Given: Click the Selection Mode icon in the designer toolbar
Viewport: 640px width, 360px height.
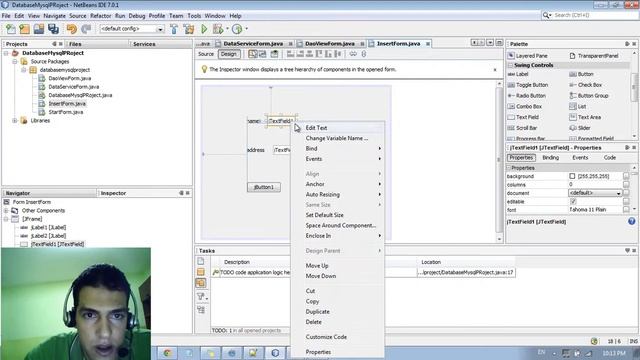Looking at the screenshot, I should coord(253,54).
